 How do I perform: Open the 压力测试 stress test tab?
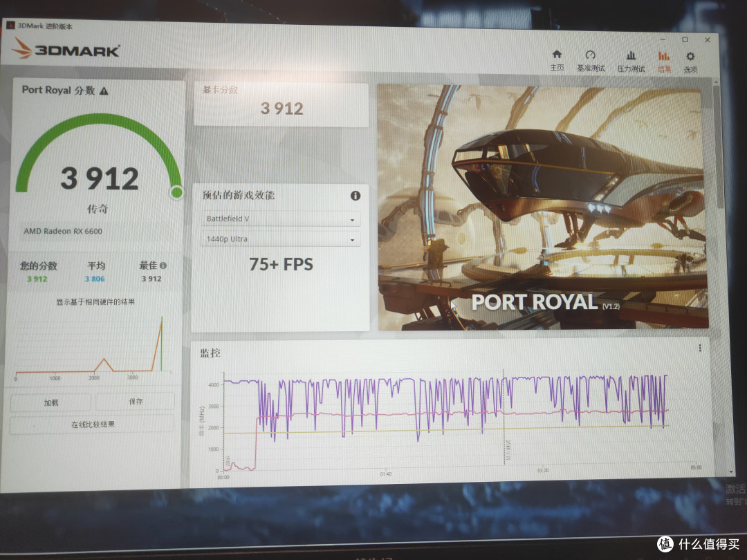click(x=631, y=62)
